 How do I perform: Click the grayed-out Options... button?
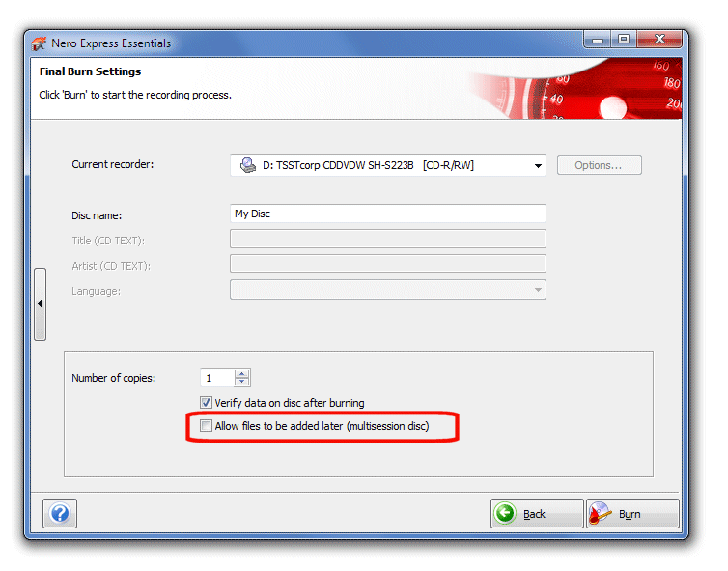click(599, 165)
